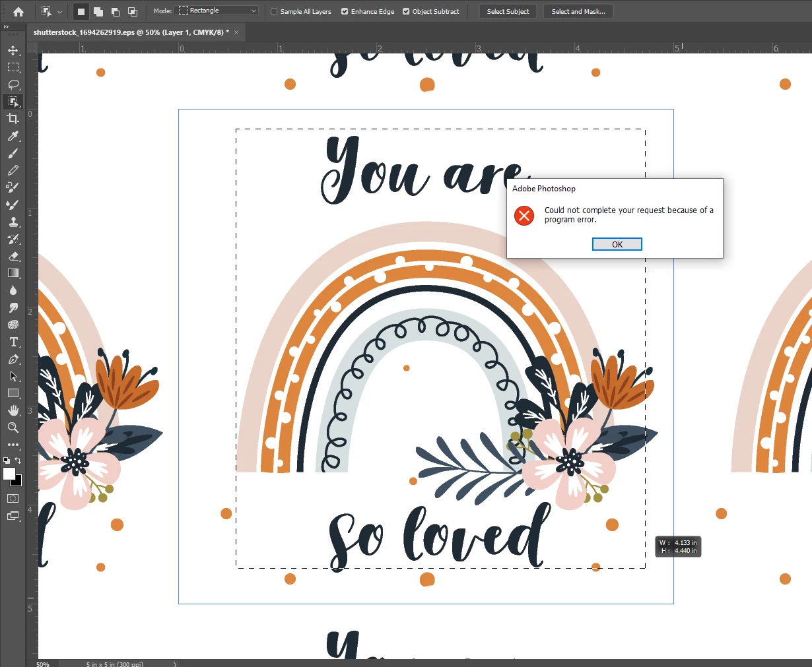This screenshot has width=812, height=667.
Task: Select the Lasso tool
Action: 13,84
